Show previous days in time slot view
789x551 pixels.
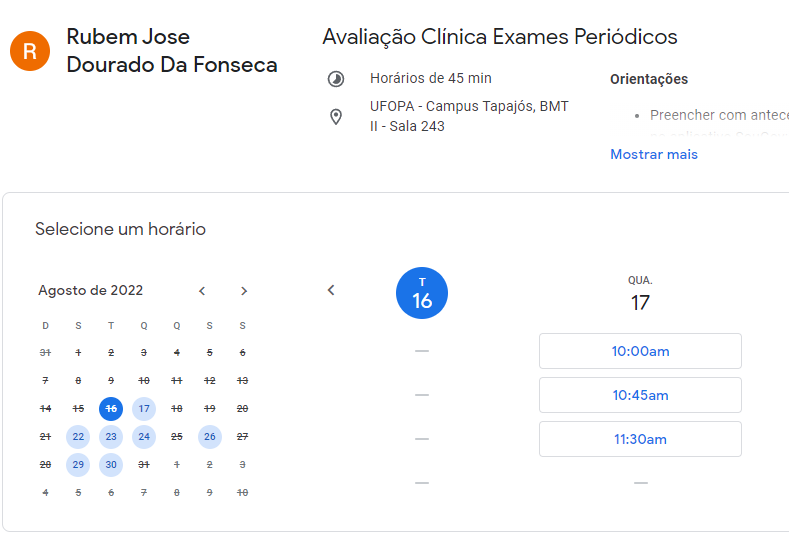(331, 291)
